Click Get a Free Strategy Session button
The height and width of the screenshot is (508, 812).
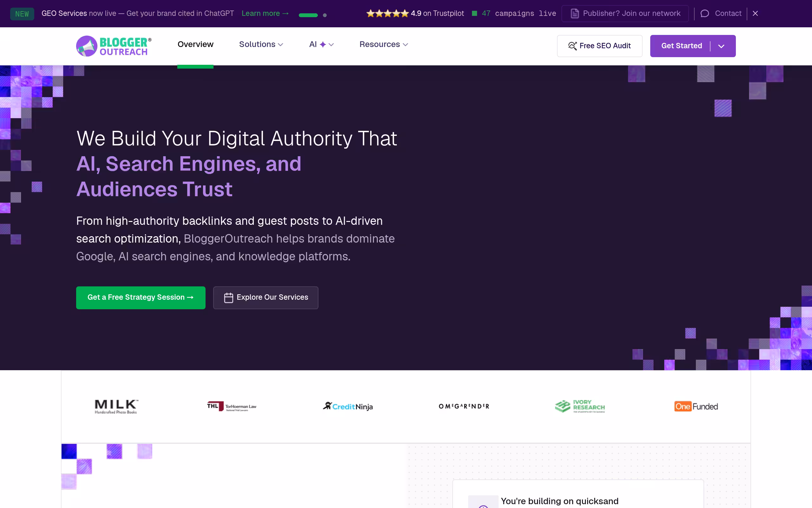pos(141,298)
